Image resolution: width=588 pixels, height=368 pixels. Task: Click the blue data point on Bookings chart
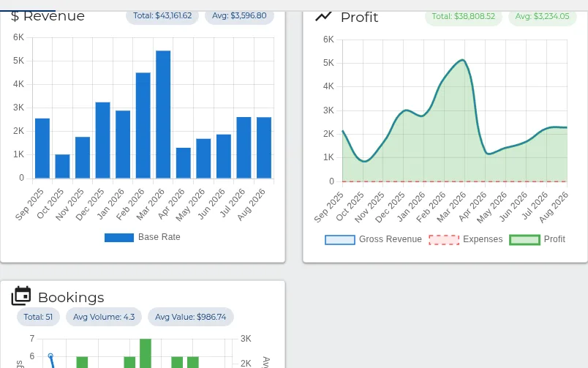pyautogui.click(x=50, y=356)
